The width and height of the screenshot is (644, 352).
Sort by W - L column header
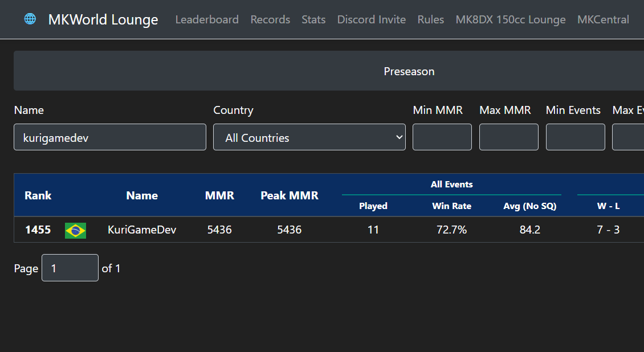pyautogui.click(x=608, y=206)
